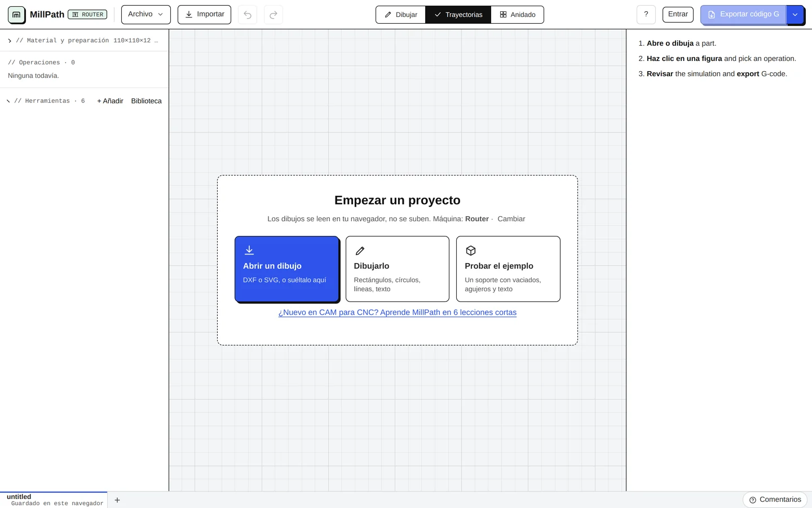Open the Biblioteca tool library
The height and width of the screenshot is (508, 812).
147,101
